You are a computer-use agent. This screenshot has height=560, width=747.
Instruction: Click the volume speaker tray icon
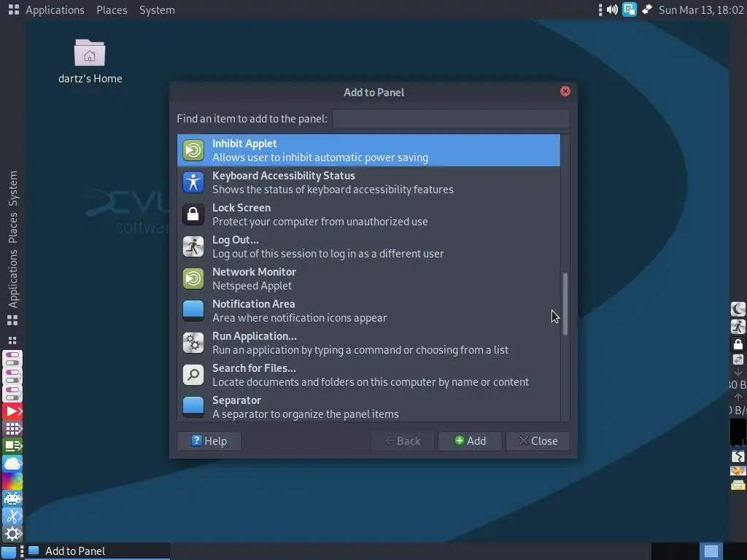(x=612, y=9)
